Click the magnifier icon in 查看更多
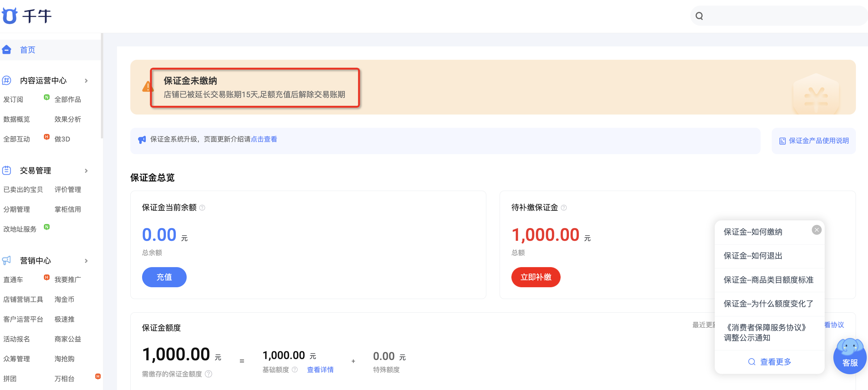This screenshot has height=390, width=868. pyautogui.click(x=751, y=362)
